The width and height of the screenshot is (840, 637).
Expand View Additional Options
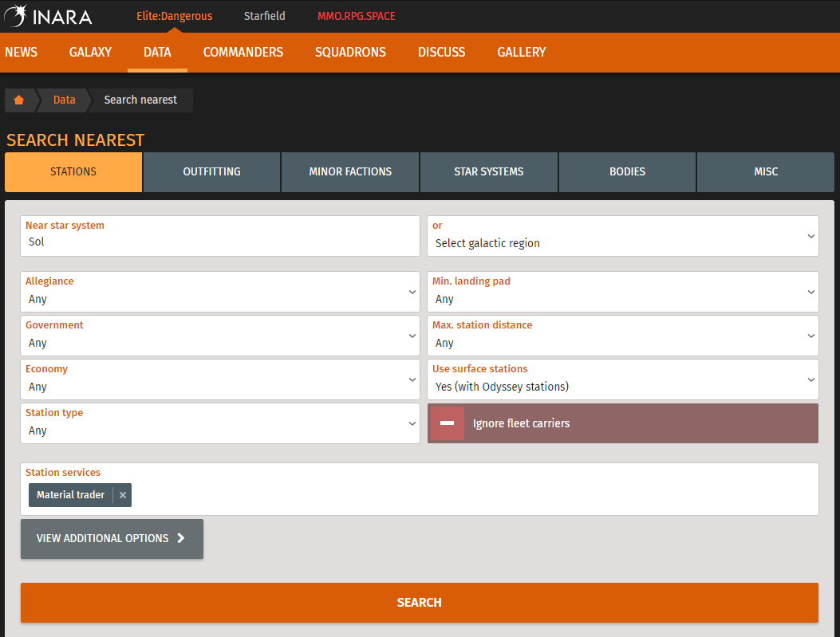pyautogui.click(x=112, y=538)
